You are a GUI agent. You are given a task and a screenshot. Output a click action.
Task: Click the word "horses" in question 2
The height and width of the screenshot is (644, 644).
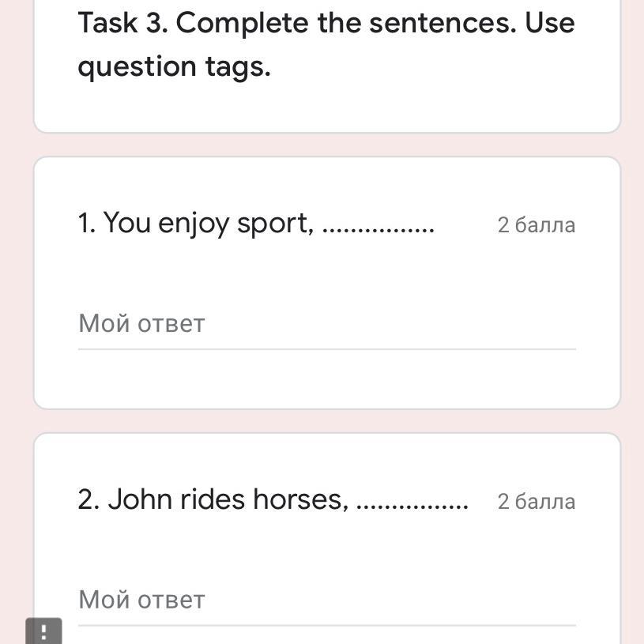[300, 499]
